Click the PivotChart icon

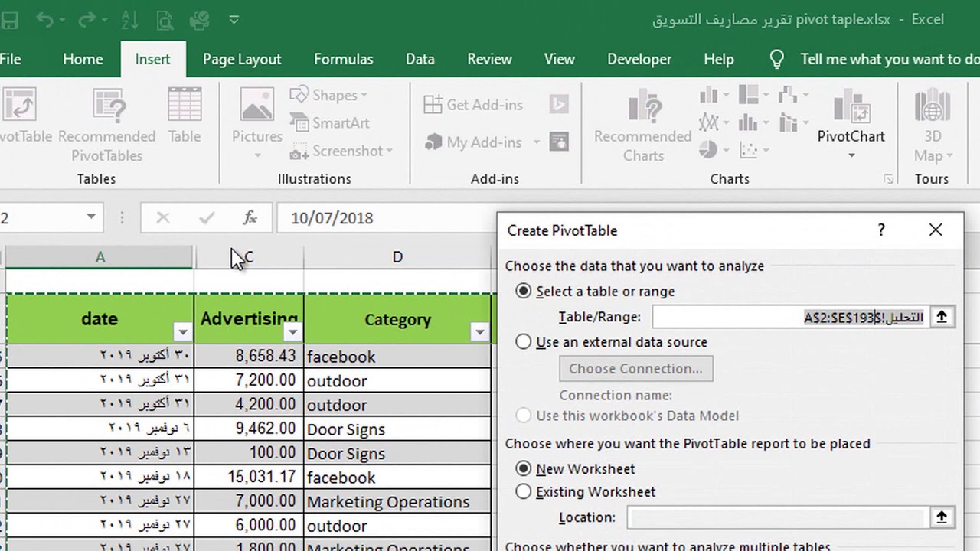coord(851,107)
